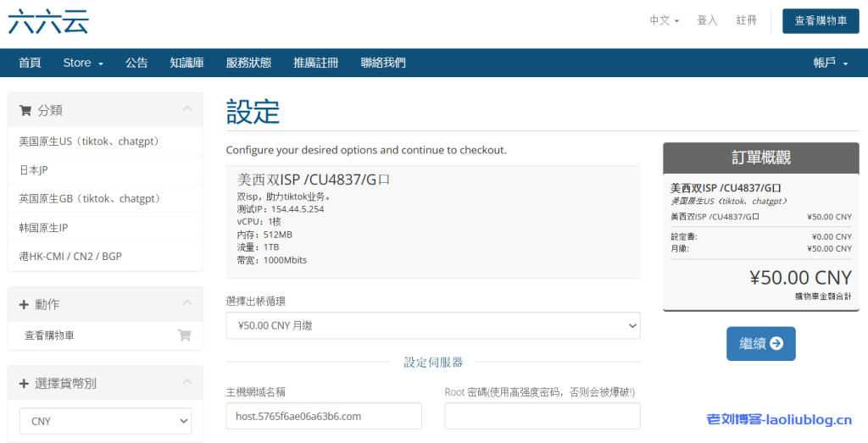Open the 帳戶 account menu

coord(830,63)
